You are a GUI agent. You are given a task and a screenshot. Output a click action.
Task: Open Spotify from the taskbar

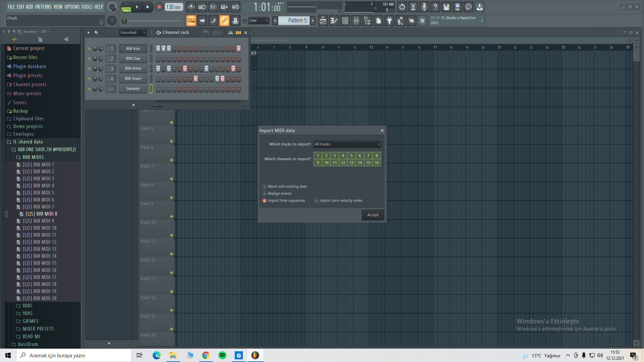coord(222,355)
